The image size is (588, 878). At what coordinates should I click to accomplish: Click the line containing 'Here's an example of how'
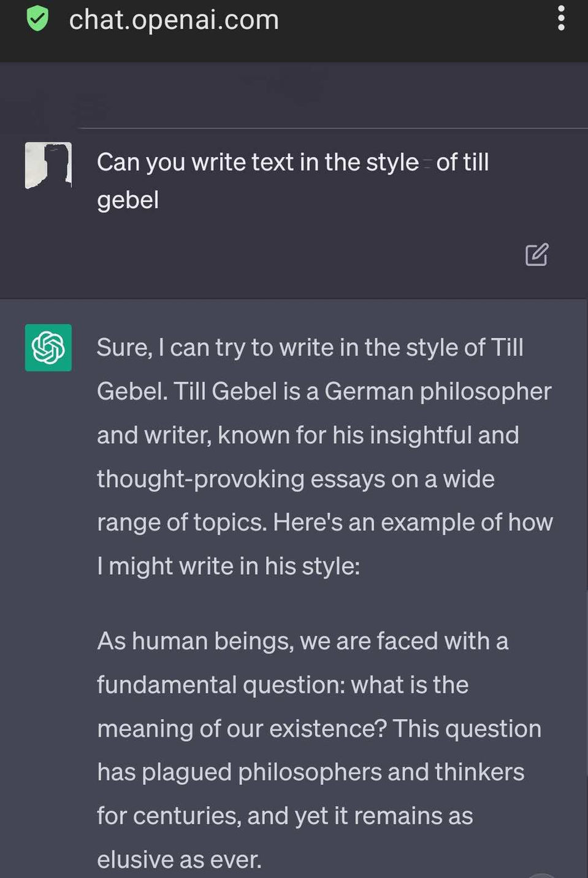(x=325, y=522)
